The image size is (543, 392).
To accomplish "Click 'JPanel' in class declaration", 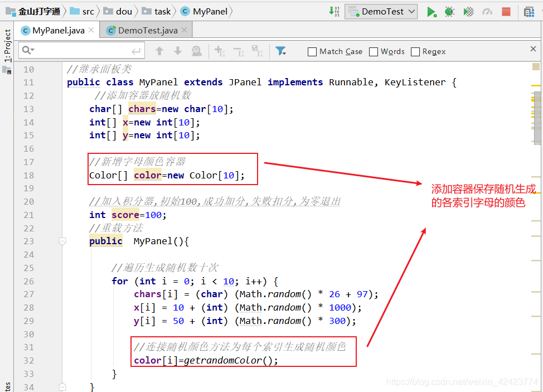I will tap(245, 83).
